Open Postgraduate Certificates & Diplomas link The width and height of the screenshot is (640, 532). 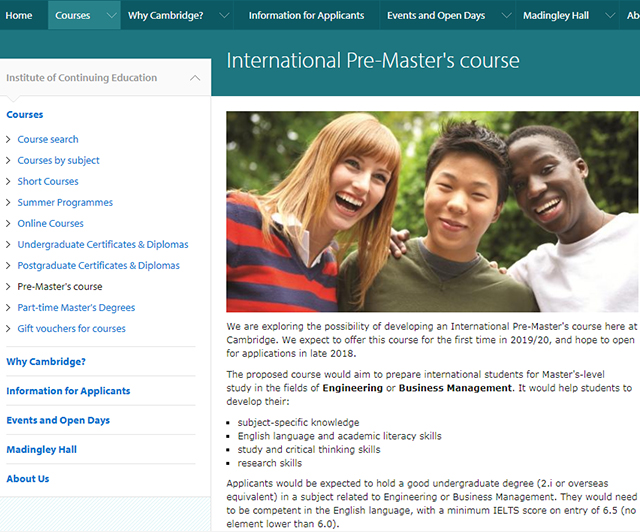(x=98, y=265)
